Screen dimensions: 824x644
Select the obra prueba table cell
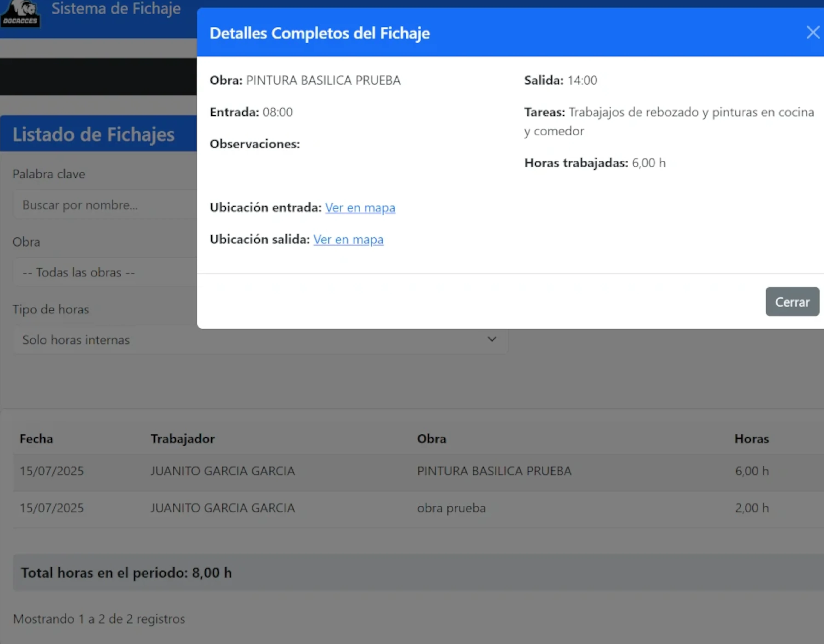(x=451, y=509)
